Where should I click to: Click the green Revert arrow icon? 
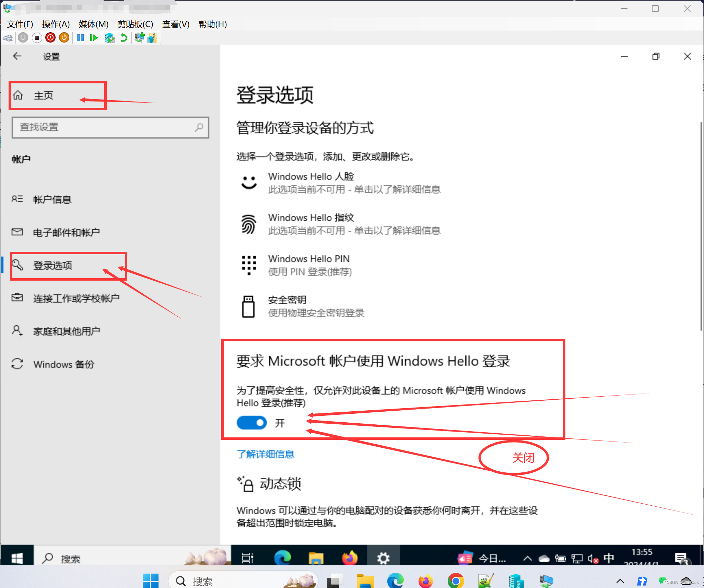click(x=124, y=37)
